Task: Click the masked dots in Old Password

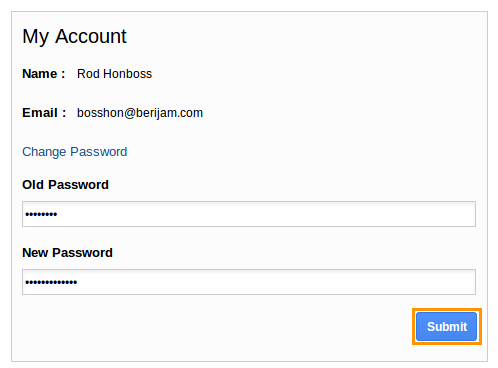Action: pos(41,214)
